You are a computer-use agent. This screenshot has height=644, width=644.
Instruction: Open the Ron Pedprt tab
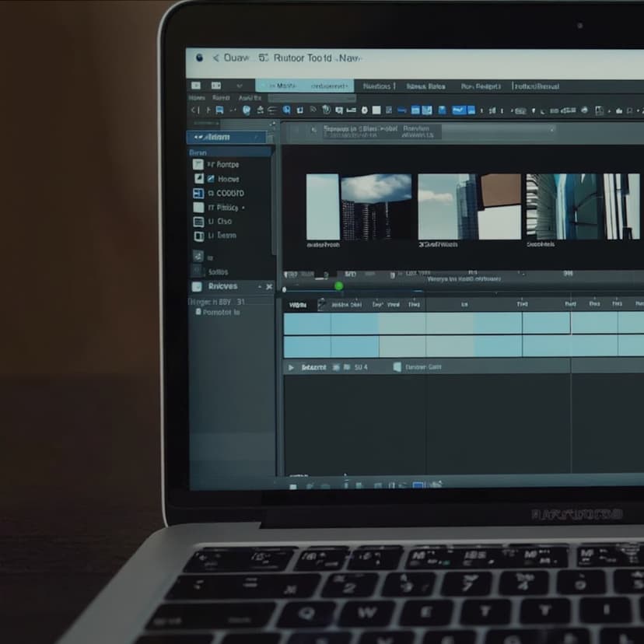[481, 86]
